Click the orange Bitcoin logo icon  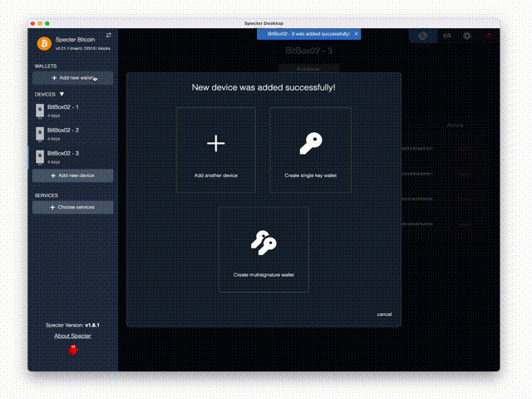point(44,43)
